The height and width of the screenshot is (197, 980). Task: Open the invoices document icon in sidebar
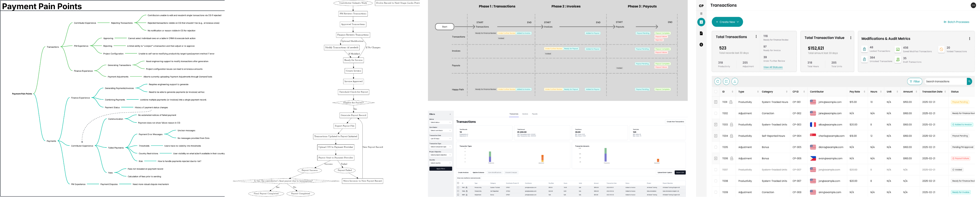click(701, 33)
